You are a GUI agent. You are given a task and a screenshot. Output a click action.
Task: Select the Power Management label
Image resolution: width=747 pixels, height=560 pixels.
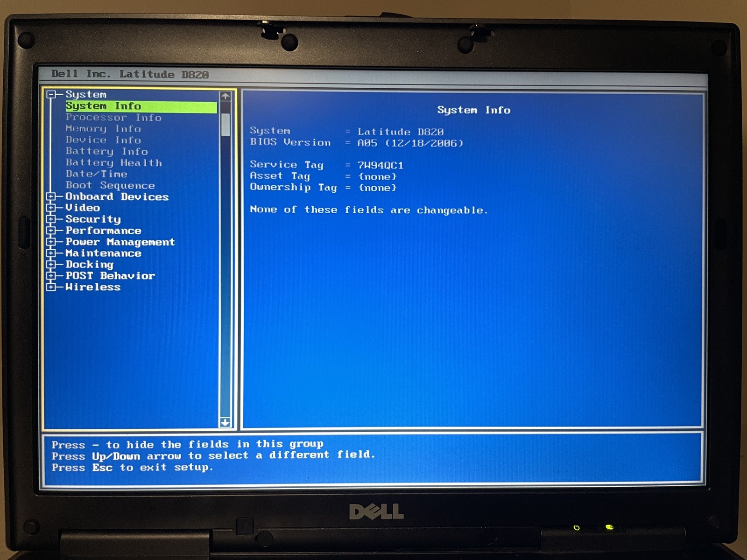(x=120, y=242)
